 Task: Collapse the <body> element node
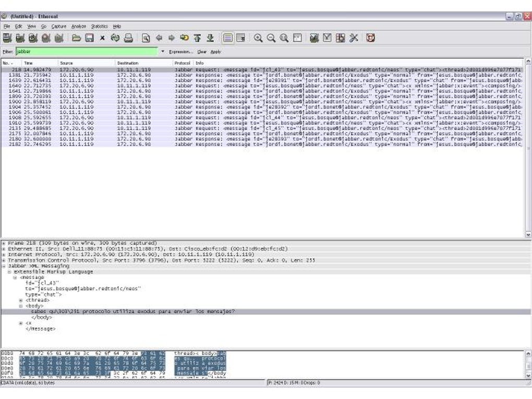coord(21,306)
